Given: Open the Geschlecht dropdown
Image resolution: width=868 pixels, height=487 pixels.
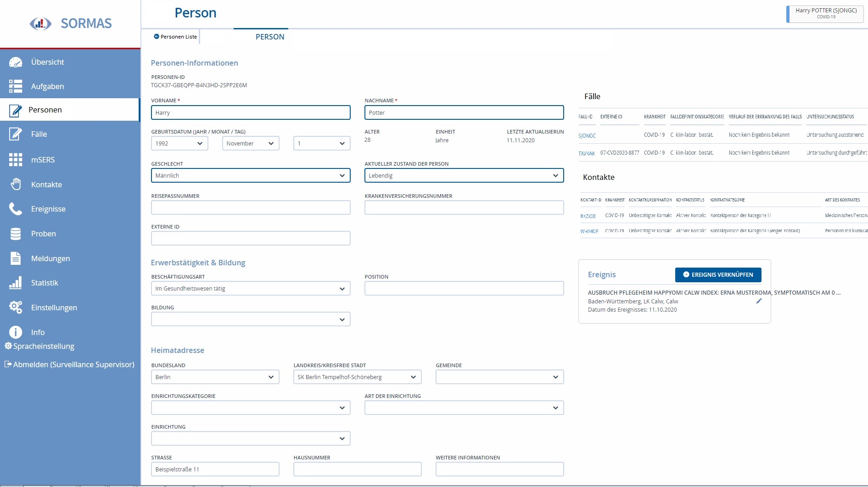Looking at the screenshot, I should pos(251,175).
